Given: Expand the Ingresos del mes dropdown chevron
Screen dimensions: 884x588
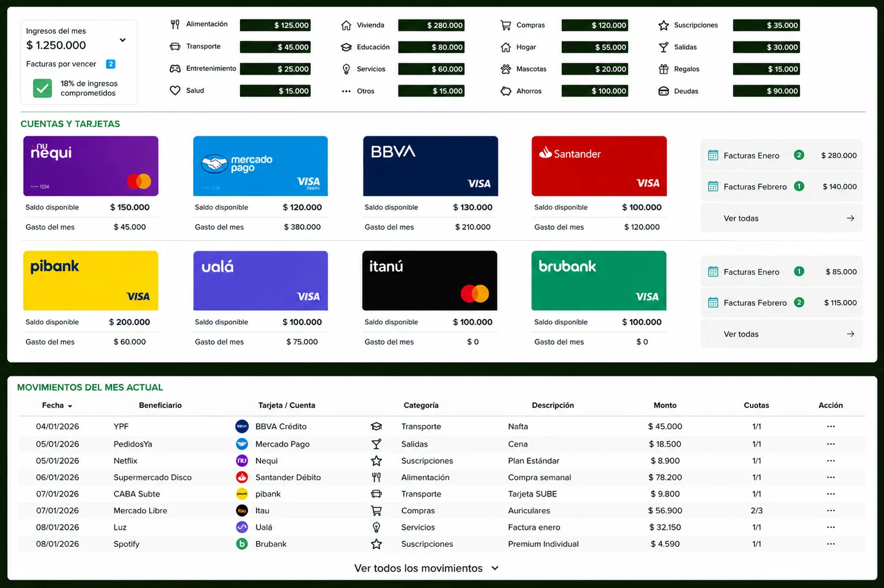Looking at the screenshot, I should pos(123,40).
